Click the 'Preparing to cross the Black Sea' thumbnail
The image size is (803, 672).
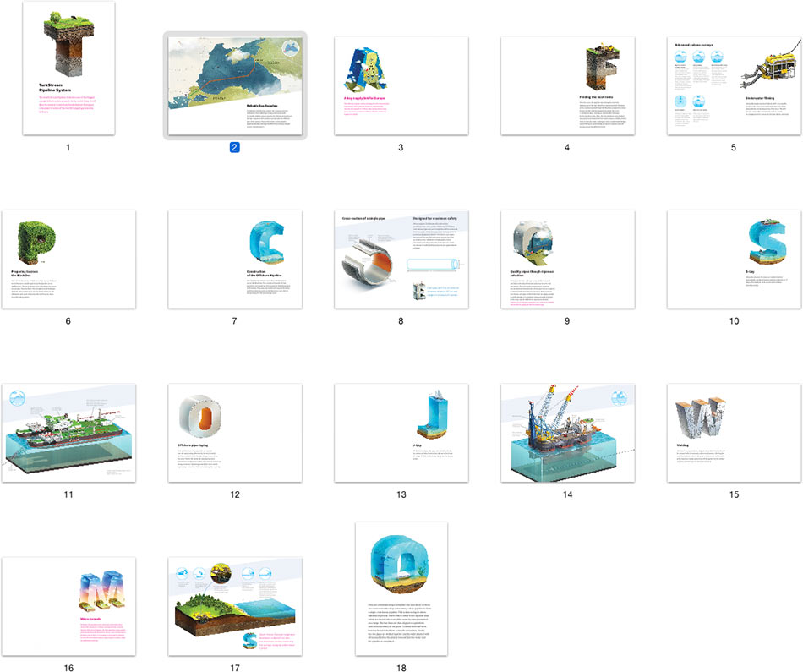pos(68,259)
